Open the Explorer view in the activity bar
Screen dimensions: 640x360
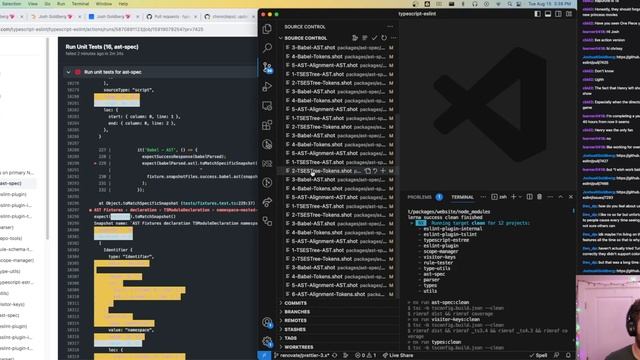click(267, 29)
